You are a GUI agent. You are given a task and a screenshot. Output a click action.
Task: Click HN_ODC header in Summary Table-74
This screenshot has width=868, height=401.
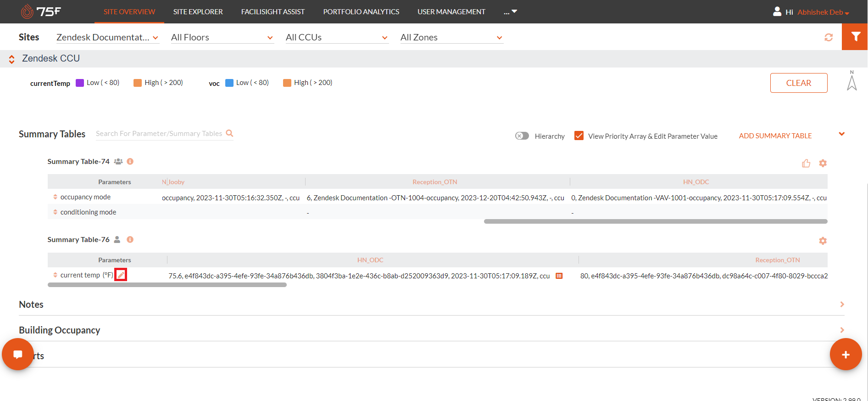(696, 182)
